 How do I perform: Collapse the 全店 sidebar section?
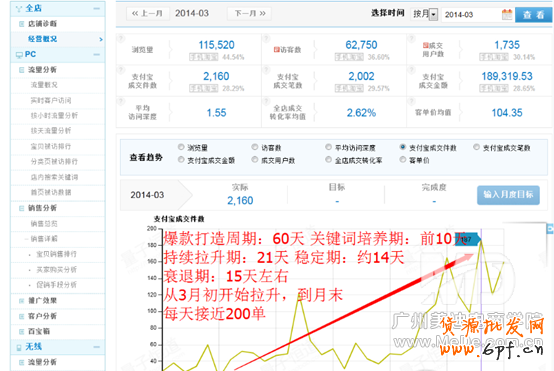coord(96,8)
